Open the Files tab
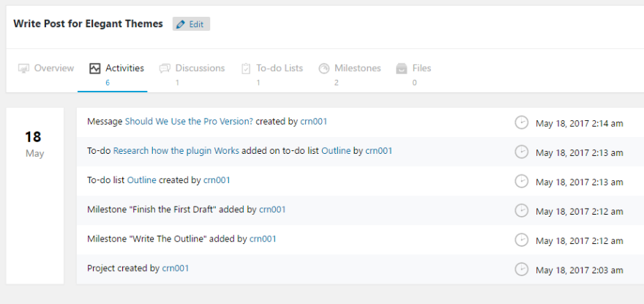 point(422,68)
